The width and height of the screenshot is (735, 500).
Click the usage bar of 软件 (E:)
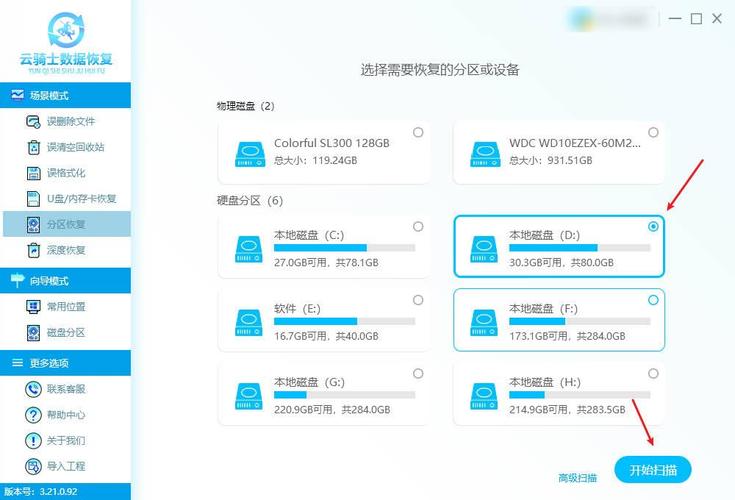tap(345, 321)
